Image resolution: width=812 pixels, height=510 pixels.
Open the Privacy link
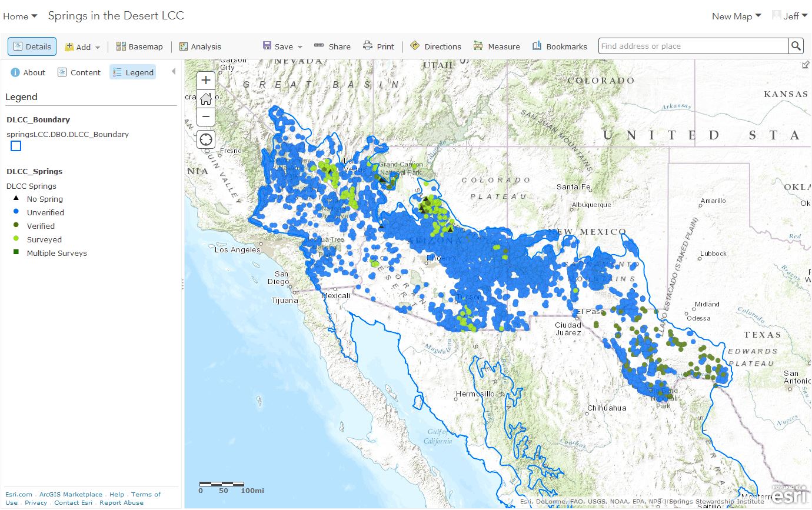pyautogui.click(x=36, y=503)
